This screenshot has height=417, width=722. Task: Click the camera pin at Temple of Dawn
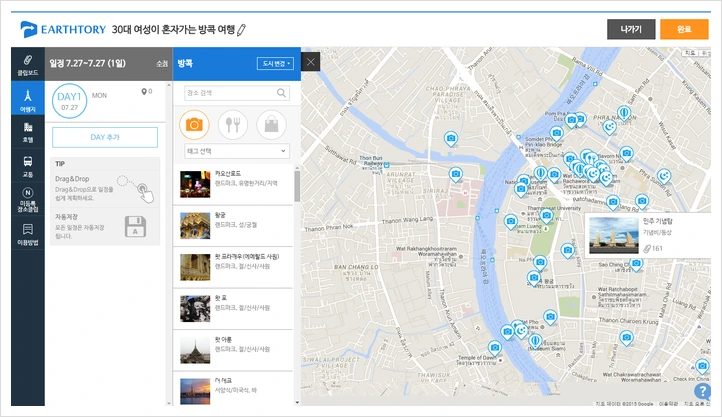495,348
